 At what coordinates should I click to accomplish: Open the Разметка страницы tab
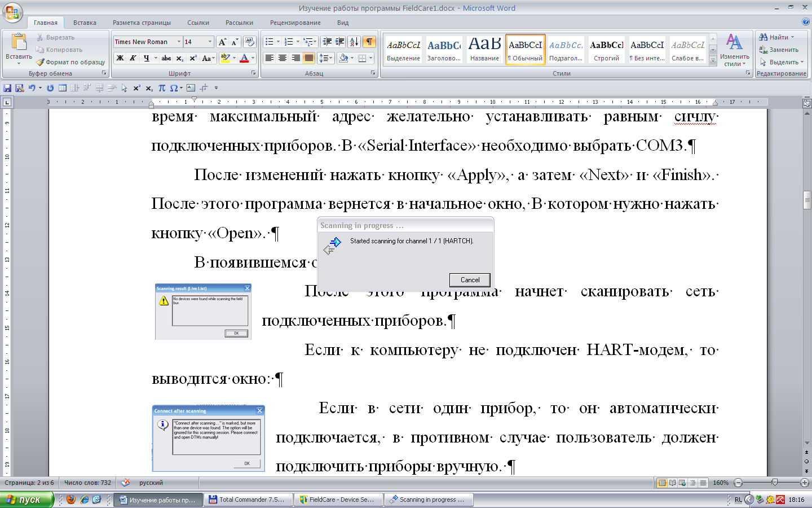pyautogui.click(x=142, y=23)
